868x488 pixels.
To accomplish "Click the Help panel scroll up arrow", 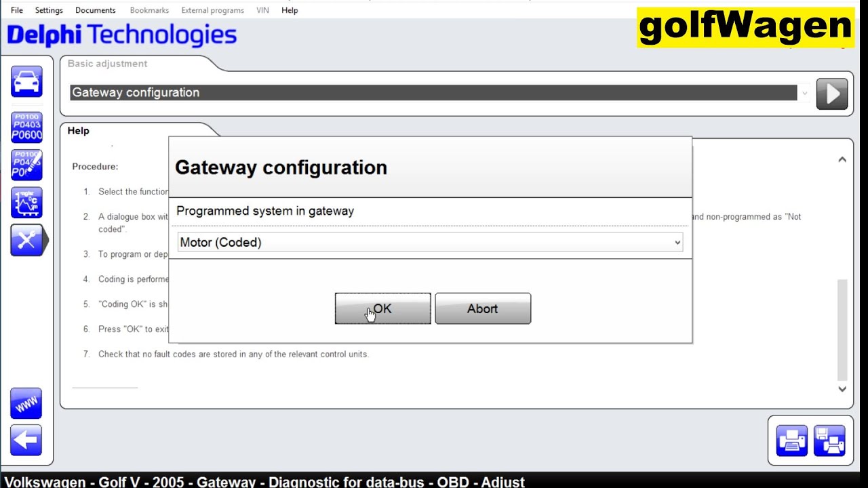I will [842, 159].
